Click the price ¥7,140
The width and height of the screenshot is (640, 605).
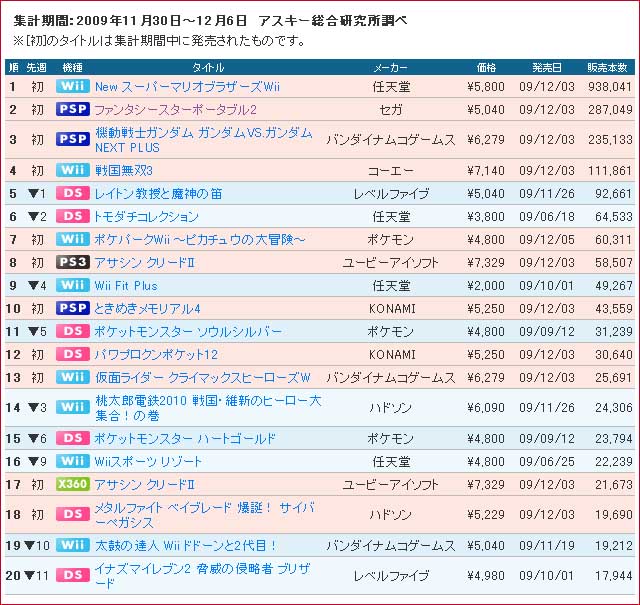coord(486,171)
